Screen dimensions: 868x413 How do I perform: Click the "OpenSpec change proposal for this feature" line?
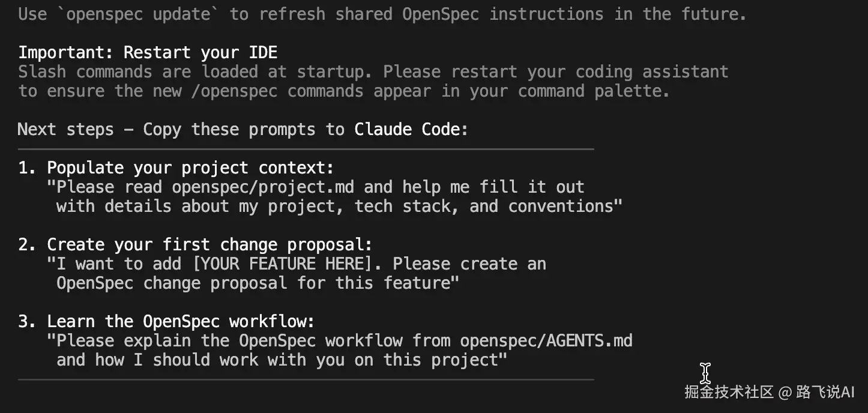tap(258, 283)
